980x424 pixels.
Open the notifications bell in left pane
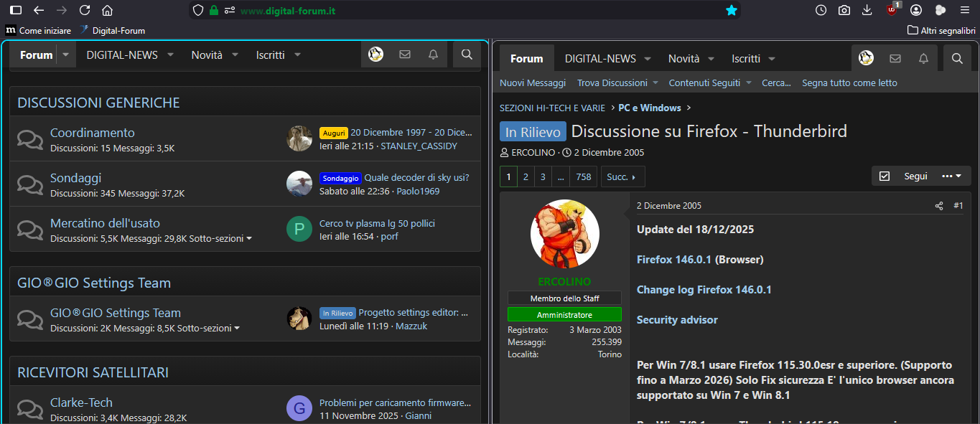[x=433, y=55]
